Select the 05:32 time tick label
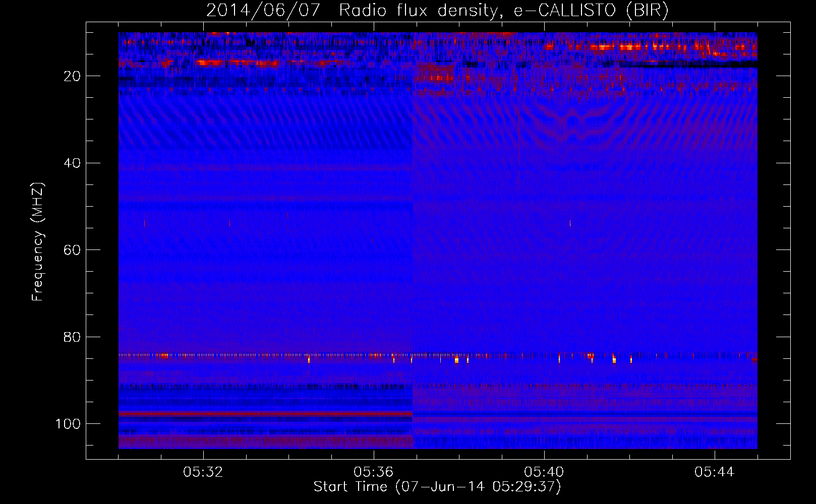The height and width of the screenshot is (504, 816). point(203,472)
